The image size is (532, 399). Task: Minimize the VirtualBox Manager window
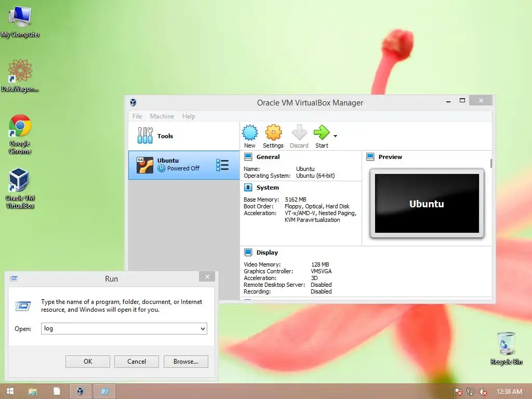coord(448,101)
